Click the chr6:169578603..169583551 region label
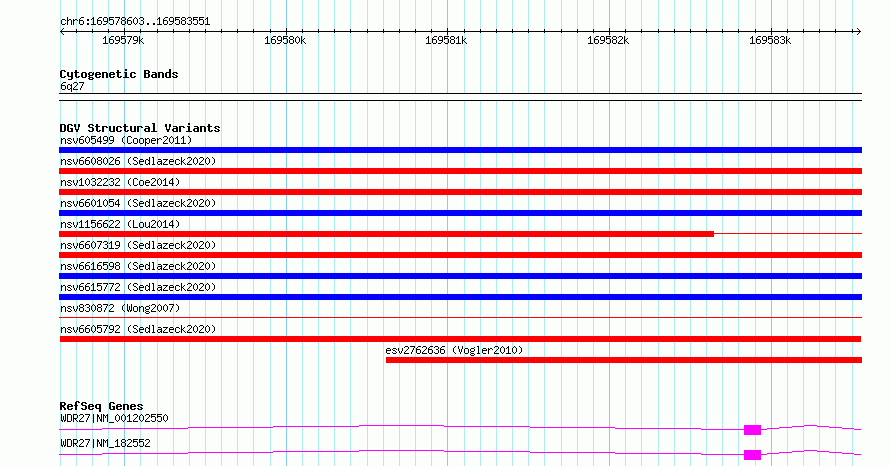This screenshot has height=466, width=890. (x=135, y=21)
